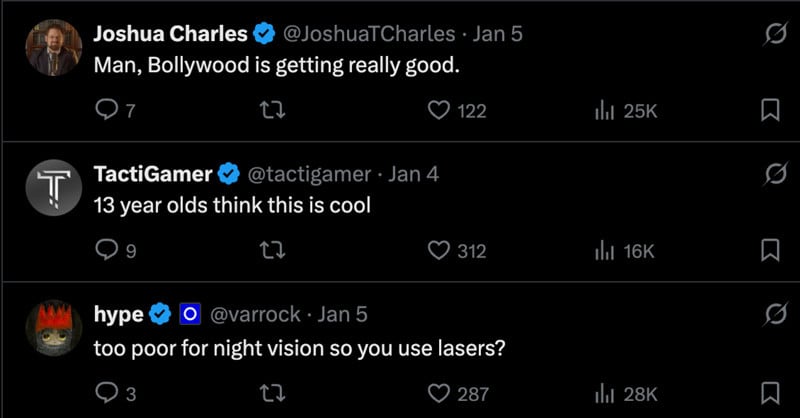800x418 pixels.
Task: Reply to TactiGamer's tweet
Action: (x=106, y=250)
